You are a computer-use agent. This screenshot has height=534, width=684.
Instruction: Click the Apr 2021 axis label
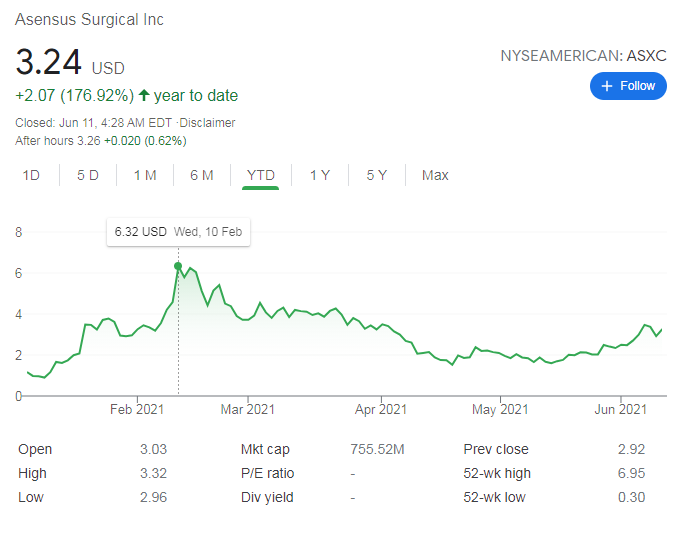381,409
